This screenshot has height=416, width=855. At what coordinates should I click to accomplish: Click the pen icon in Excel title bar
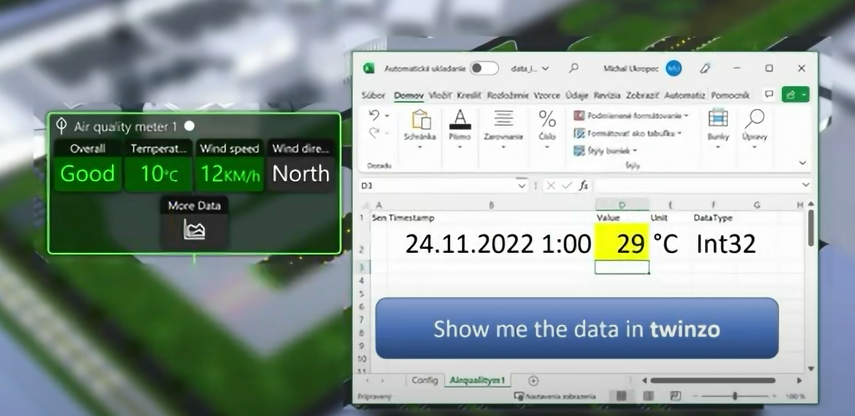coord(705,68)
